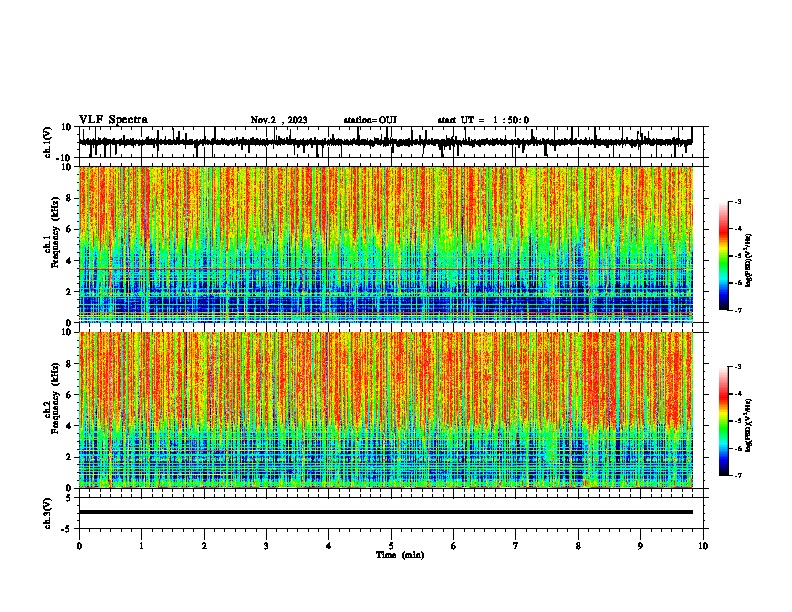Click the "9" tick on the time axis
Screen dimensions: 792x612
pyautogui.click(x=640, y=546)
